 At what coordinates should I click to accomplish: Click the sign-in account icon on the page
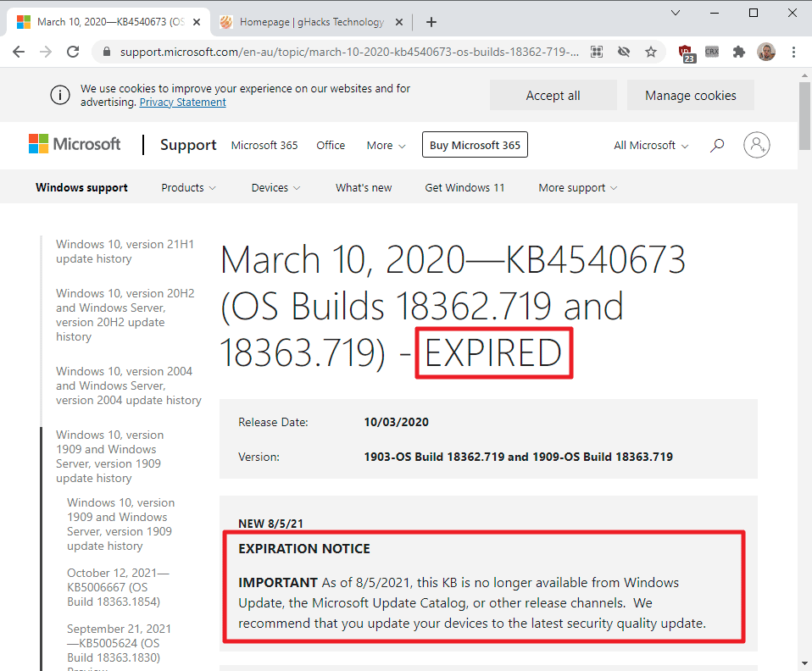click(756, 145)
